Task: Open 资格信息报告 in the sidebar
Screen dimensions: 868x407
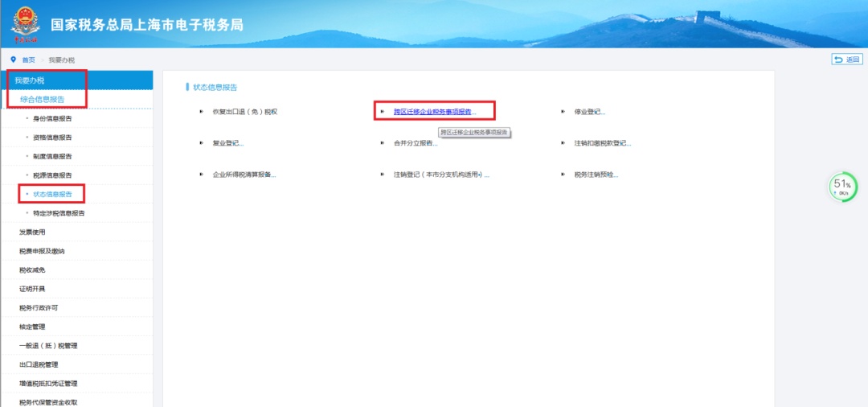Action: pos(52,138)
